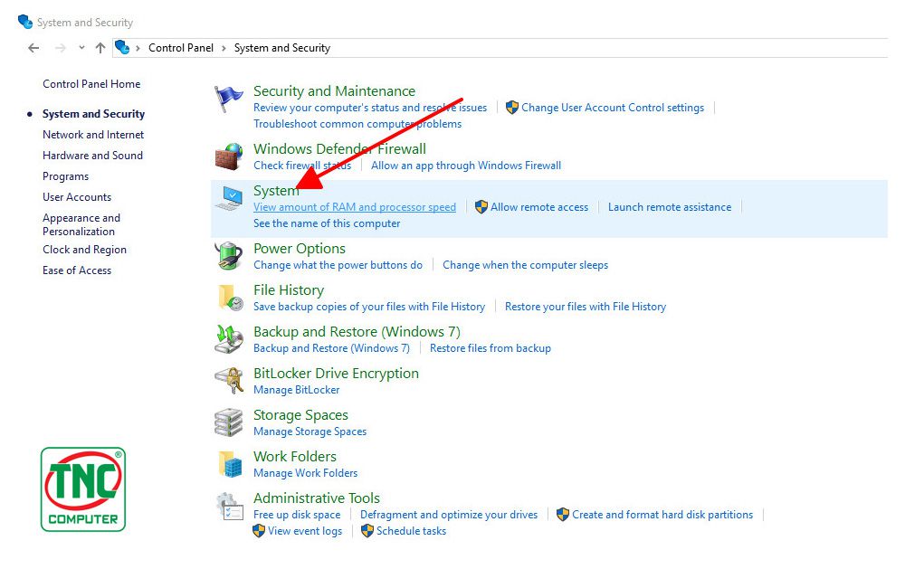
Task: Click Restore files from backup
Action: pyautogui.click(x=490, y=348)
